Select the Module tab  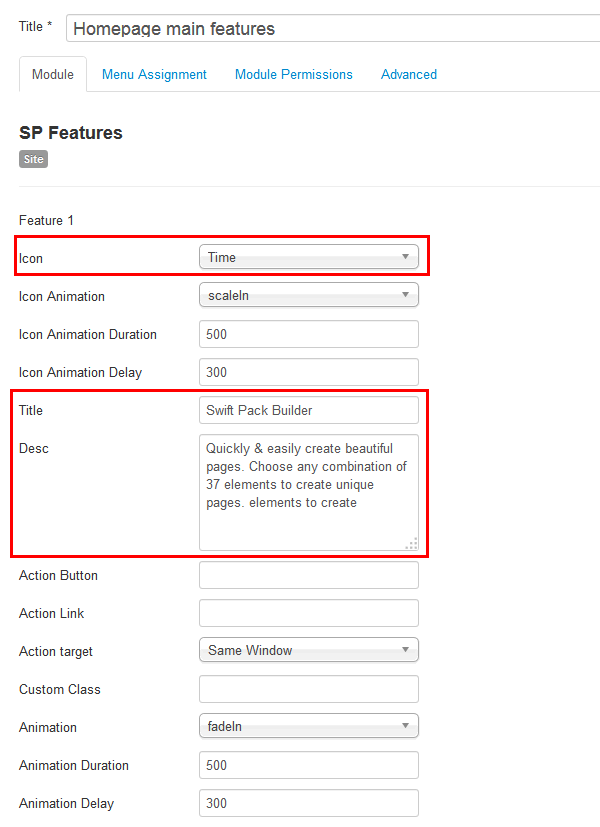point(53,74)
